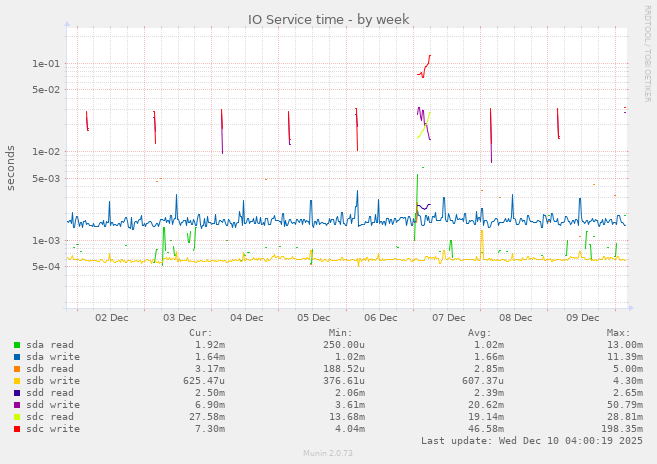Screen dimensions: 657x464
Task: Click the 'sdc write' legend label
Action: pos(53,429)
